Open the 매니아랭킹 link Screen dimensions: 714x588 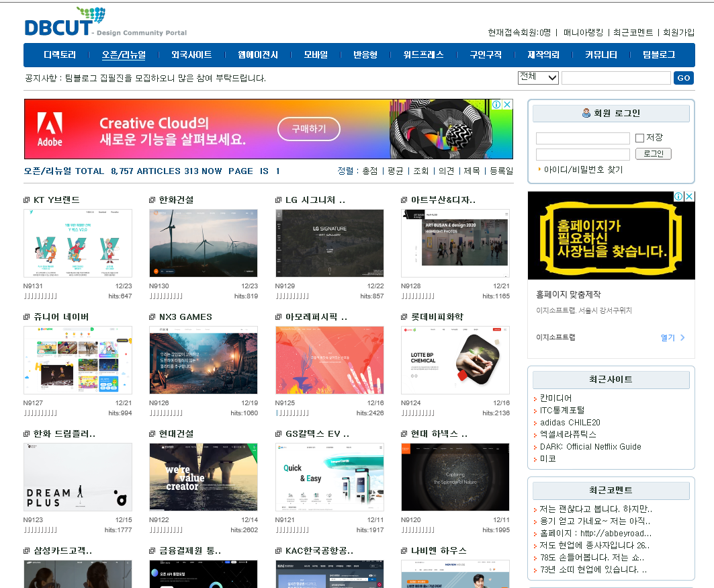[x=583, y=32]
